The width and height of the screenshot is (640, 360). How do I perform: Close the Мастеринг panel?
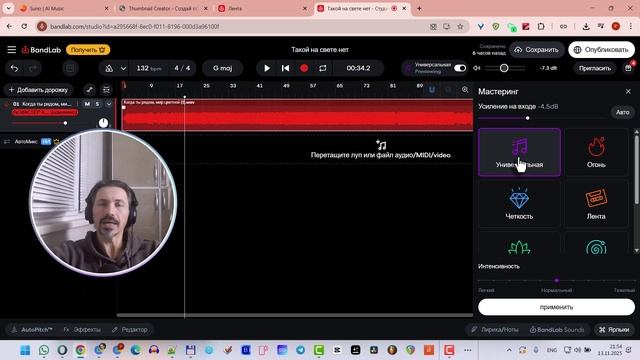tap(628, 91)
